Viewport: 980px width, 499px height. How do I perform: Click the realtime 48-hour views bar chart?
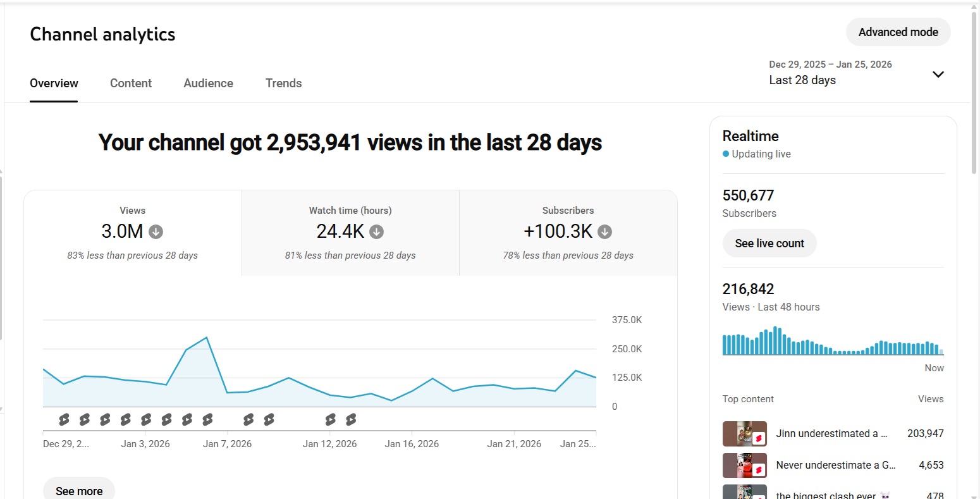coord(833,342)
